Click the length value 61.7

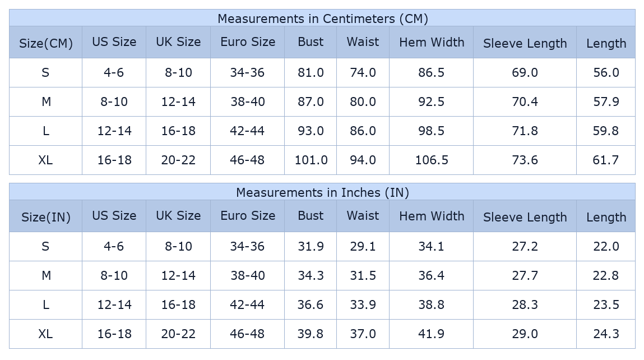pyautogui.click(x=606, y=160)
